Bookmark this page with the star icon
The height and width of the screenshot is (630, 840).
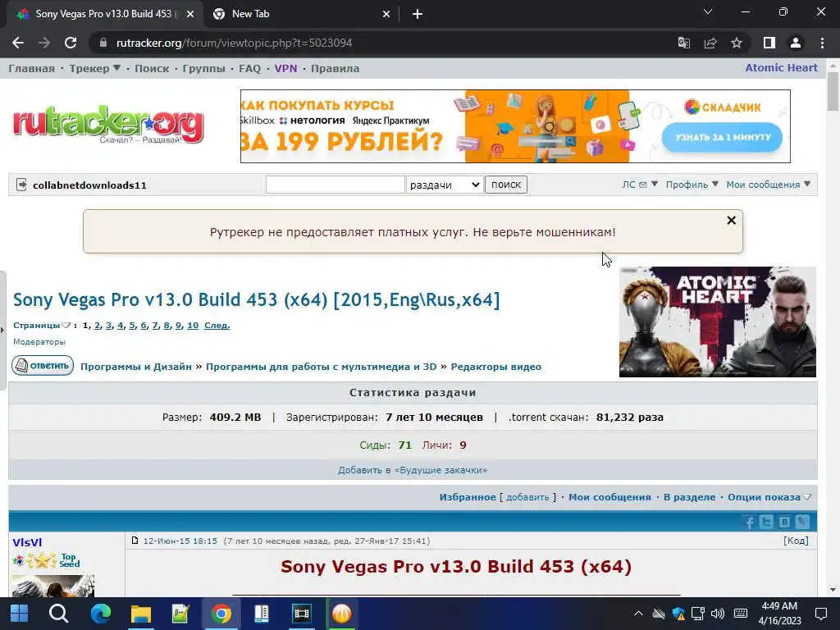tap(737, 43)
